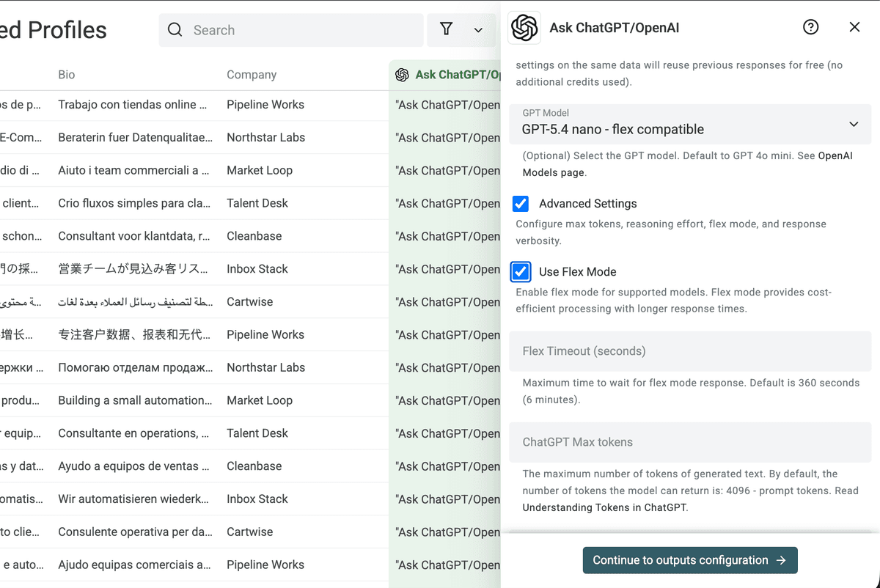Click Ask ChatGPT cell in Arabic Cartwise row
This screenshot has width=880, height=588.
447,302
